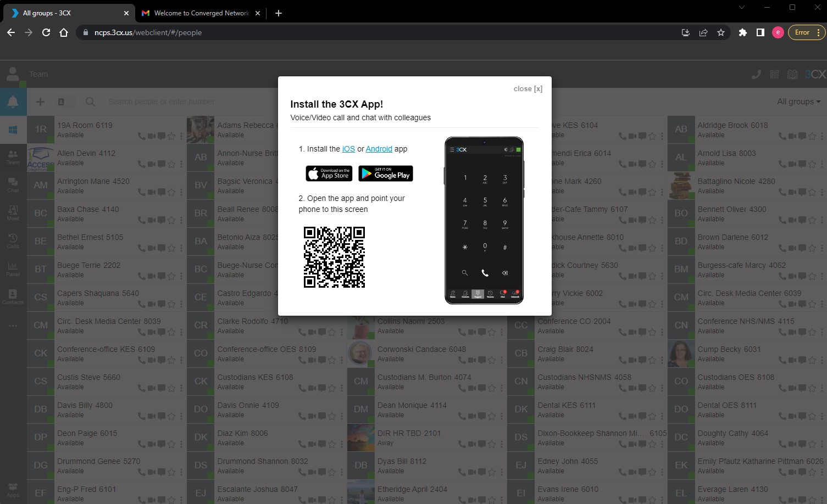Screen dimensions: 827x504
Task: Open more options for Brown Darlene
Action: coord(822,248)
